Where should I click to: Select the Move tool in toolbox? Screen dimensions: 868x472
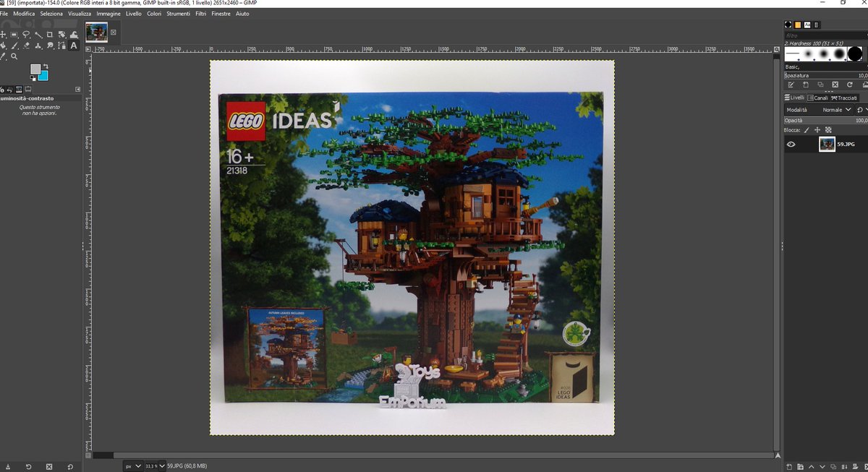[3, 35]
